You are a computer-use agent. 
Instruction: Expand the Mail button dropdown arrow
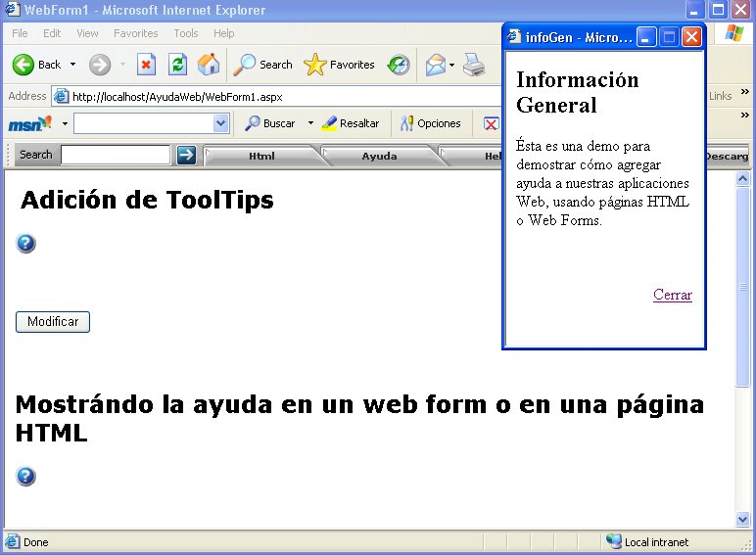(451, 66)
